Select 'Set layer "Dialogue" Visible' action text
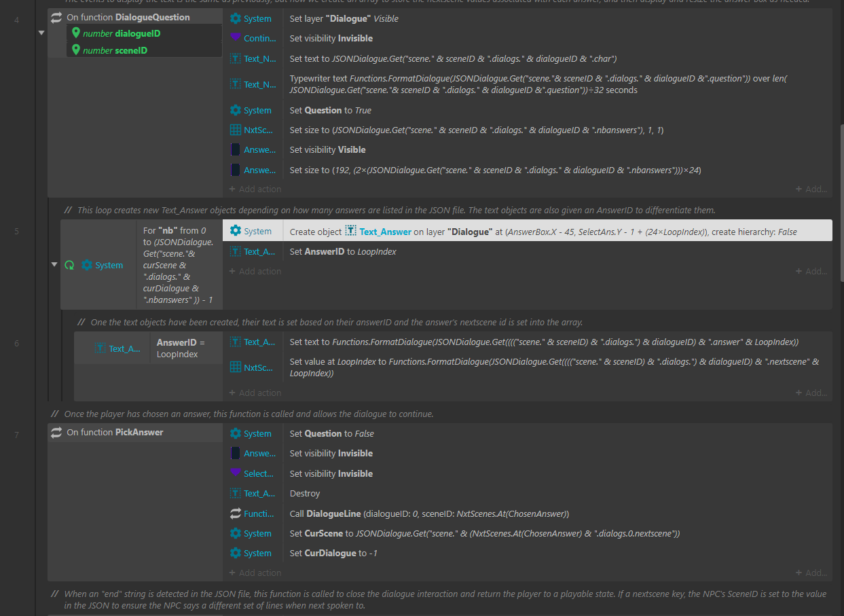Viewport: 844px width, 616px height. point(344,19)
